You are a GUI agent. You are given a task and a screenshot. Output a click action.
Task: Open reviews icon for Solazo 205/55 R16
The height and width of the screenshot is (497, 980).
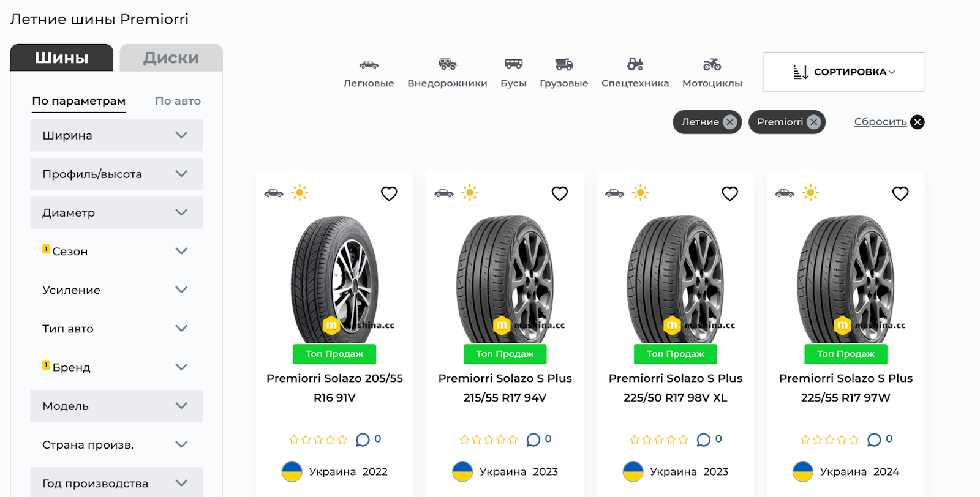(363, 439)
